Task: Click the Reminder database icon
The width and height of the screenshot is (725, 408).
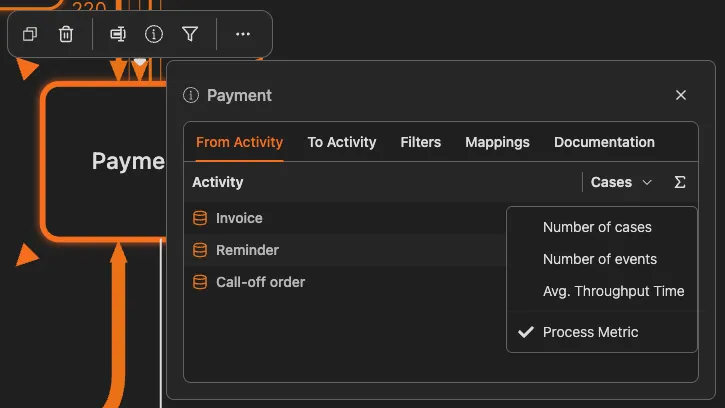Action: pos(200,250)
